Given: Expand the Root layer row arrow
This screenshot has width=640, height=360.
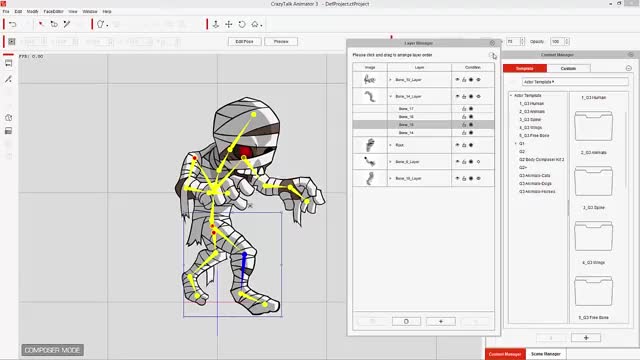Looking at the screenshot, I should pyautogui.click(x=391, y=145).
